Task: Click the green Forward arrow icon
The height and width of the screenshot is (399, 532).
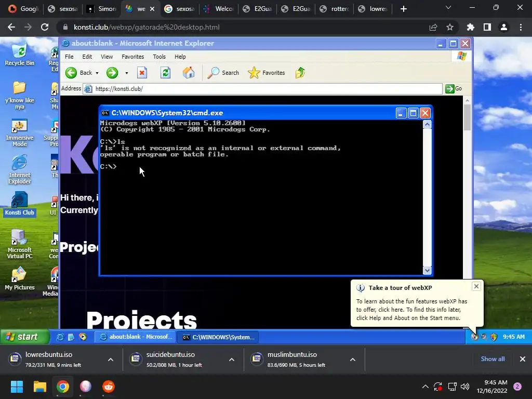Action: (x=112, y=73)
